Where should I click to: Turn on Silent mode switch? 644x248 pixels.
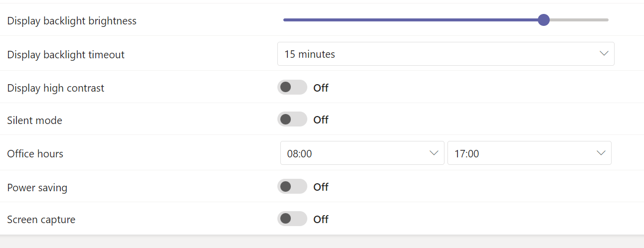292,120
